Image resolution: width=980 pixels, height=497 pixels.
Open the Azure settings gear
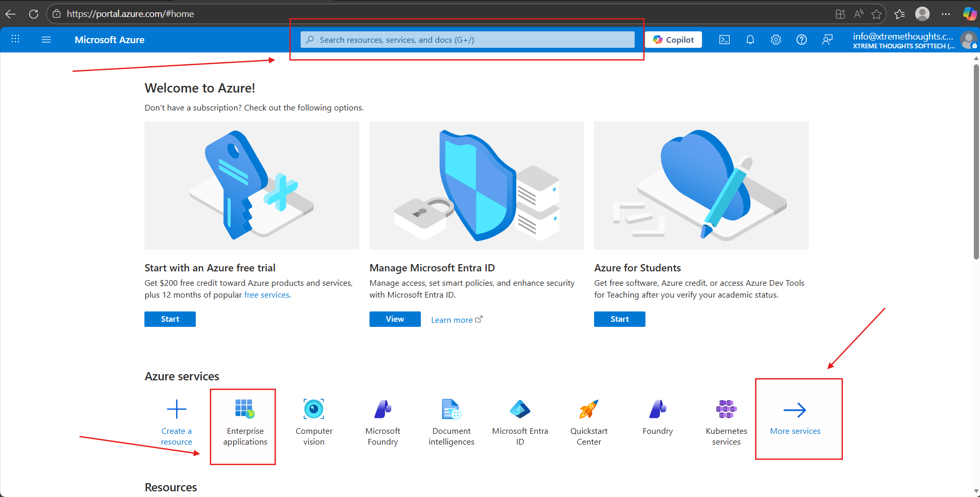pyautogui.click(x=776, y=40)
